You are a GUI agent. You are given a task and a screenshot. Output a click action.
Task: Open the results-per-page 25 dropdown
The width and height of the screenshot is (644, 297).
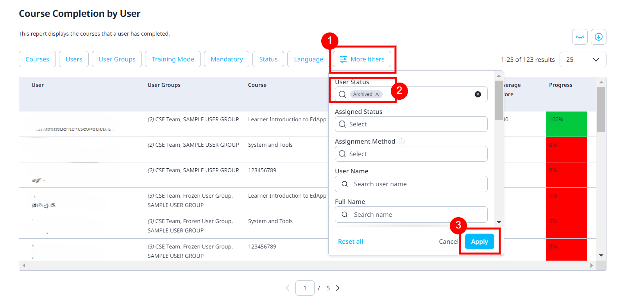pos(583,59)
